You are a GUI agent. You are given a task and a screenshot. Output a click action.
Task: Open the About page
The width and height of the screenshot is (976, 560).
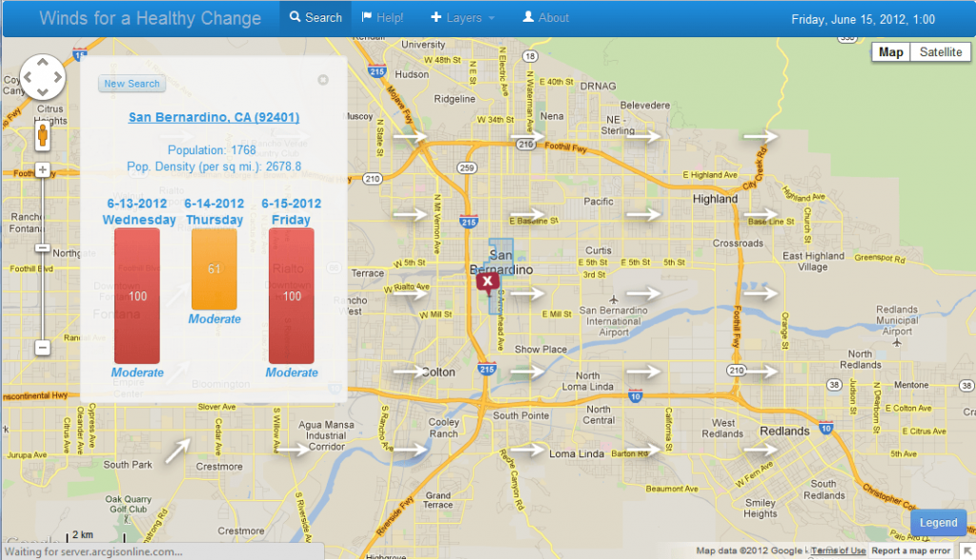tap(545, 18)
